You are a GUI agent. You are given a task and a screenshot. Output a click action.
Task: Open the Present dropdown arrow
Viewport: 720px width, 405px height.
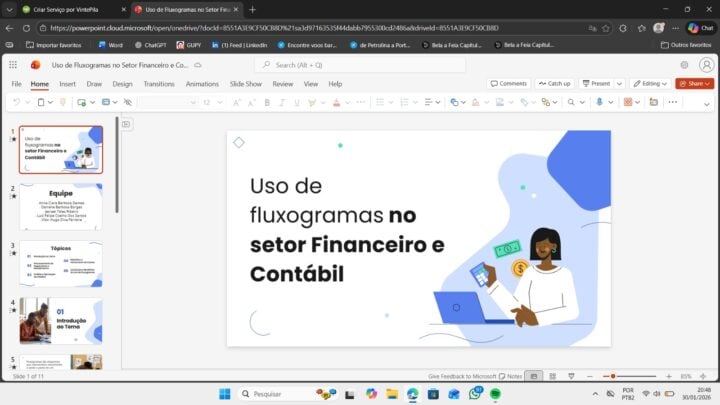(619, 84)
